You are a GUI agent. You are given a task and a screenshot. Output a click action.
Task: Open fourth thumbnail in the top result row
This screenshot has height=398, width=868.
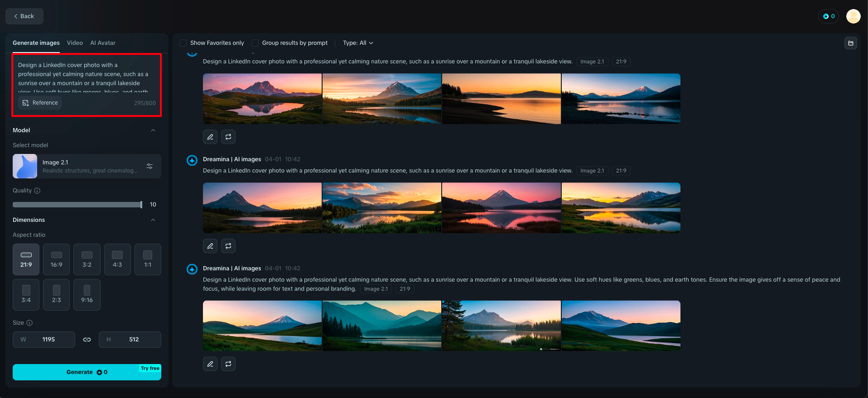621,99
